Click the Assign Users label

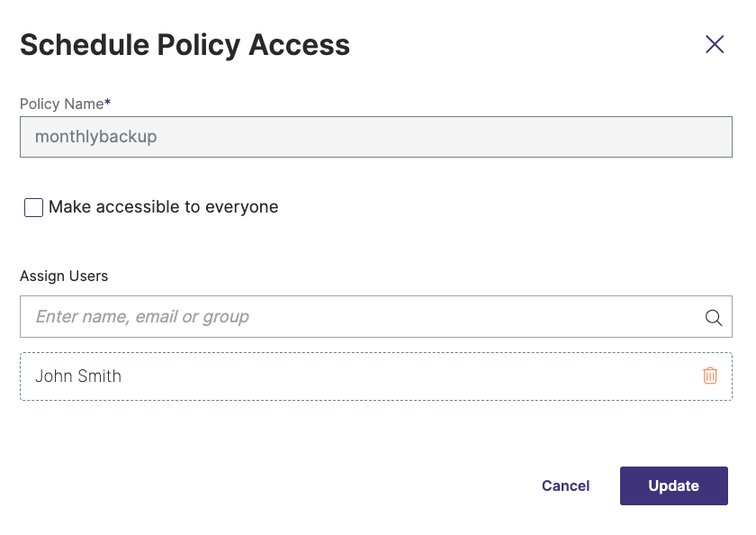(64, 276)
